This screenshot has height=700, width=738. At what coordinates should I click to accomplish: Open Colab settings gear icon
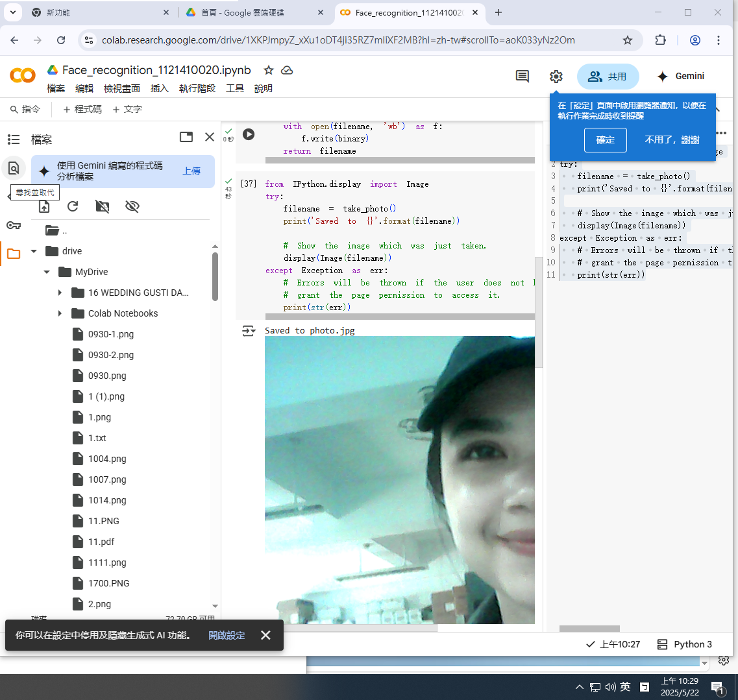click(x=556, y=77)
